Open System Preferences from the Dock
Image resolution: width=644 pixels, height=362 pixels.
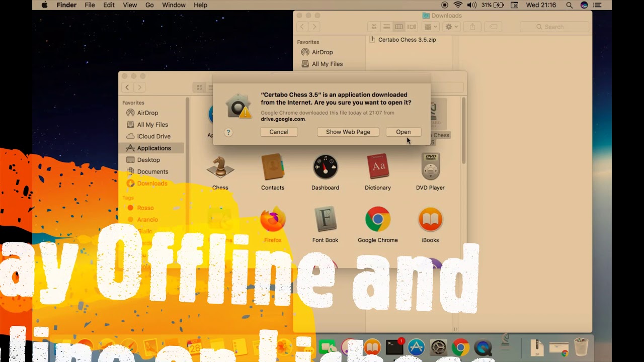(x=438, y=347)
